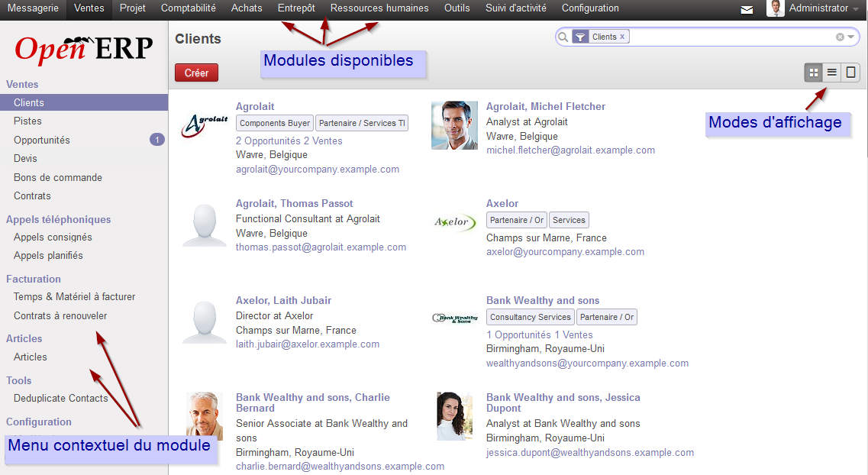Switch to kanban view mode
This screenshot has height=475, width=868.
coord(813,73)
